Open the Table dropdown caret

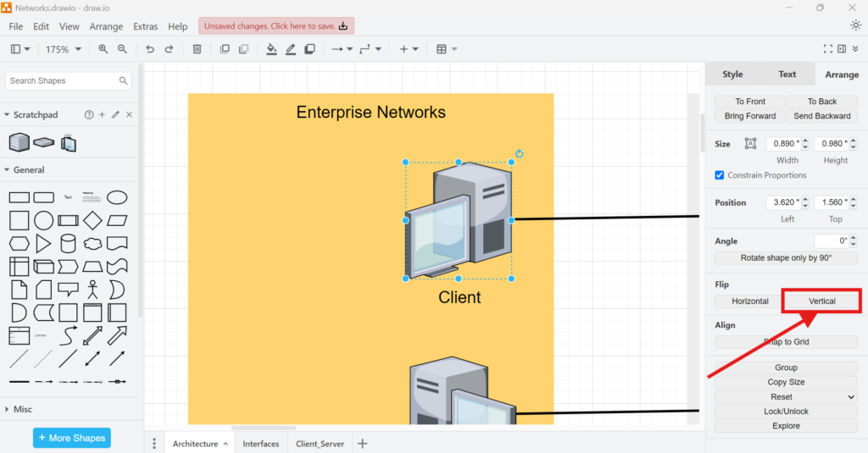[x=454, y=49]
